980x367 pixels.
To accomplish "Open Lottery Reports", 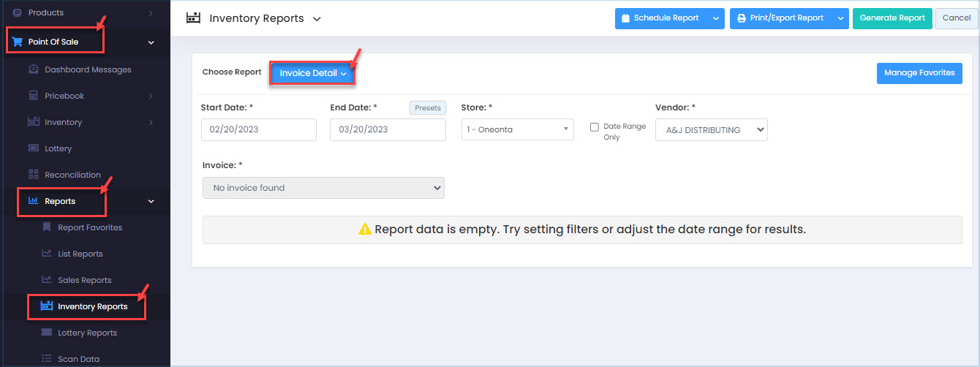I will pos(87,333).
